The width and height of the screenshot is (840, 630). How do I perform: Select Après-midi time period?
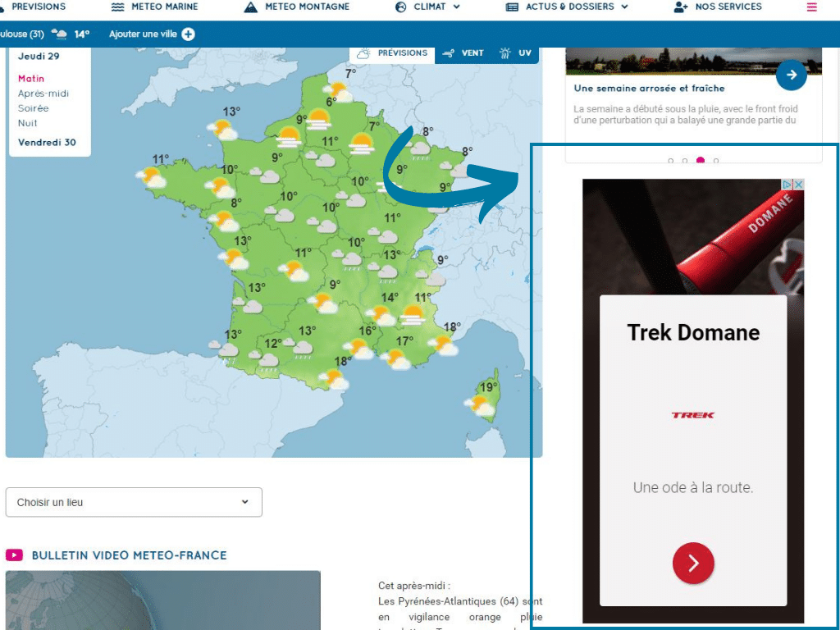click(x=43, y=94)
